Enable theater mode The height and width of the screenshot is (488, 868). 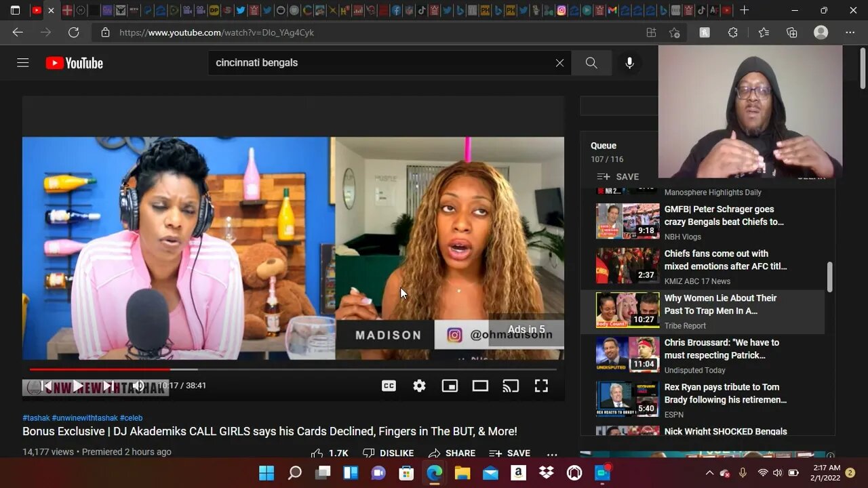coord(480,386)
